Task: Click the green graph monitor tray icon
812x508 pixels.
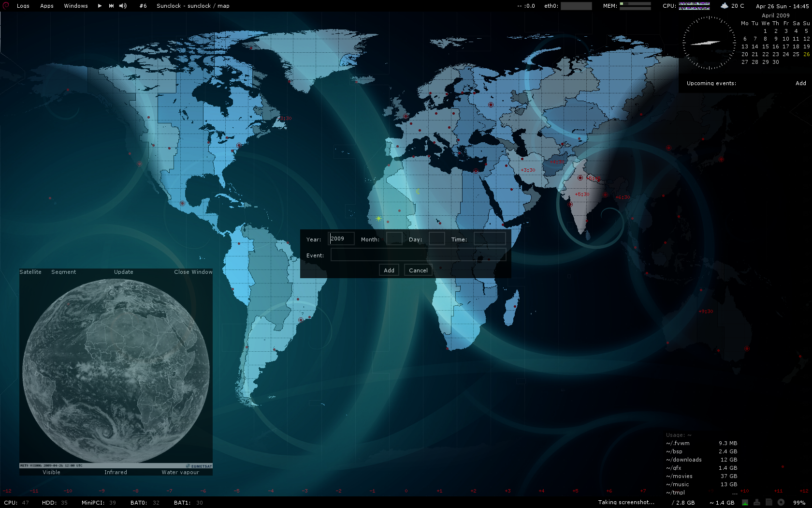Action: pyautogui.click(x=745, y=503)
